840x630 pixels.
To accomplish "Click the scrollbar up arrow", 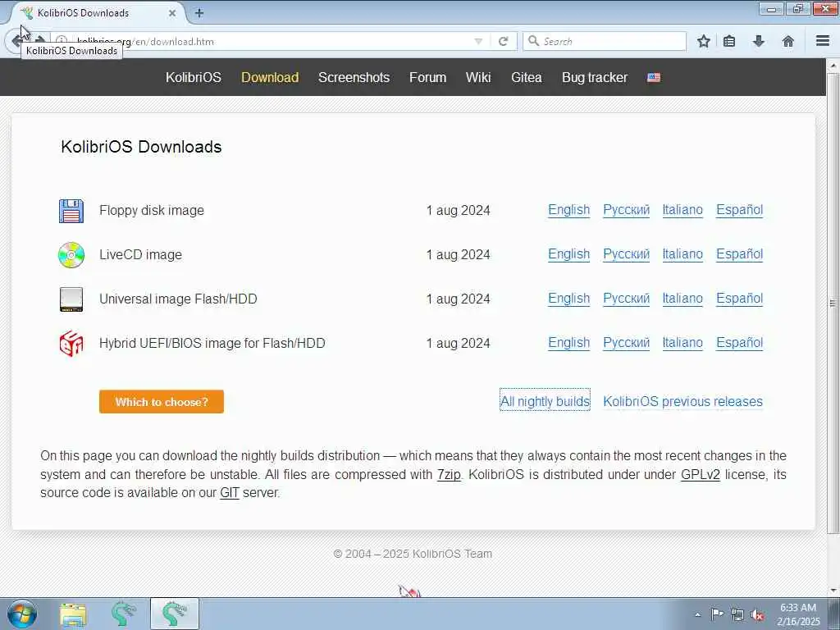I will (833, 66).
